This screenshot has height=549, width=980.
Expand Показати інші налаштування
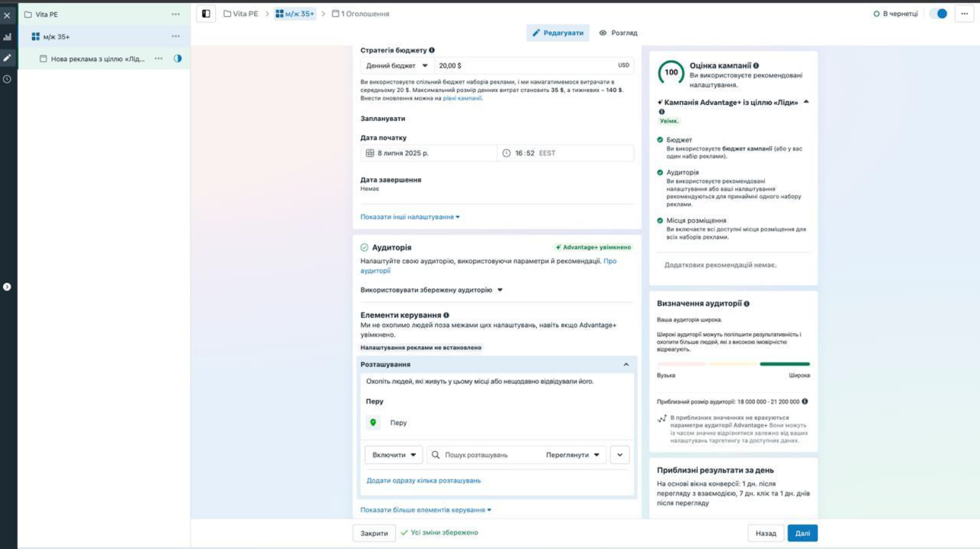[410, 217]
